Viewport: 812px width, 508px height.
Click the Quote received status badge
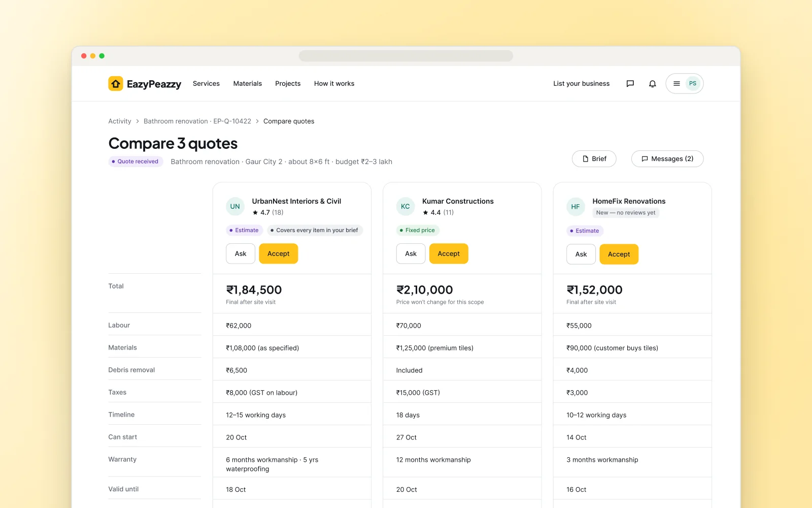[136, 162]
